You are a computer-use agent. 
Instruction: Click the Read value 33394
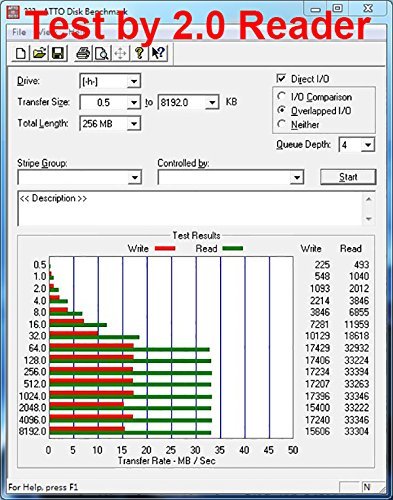tap(357, 372)
